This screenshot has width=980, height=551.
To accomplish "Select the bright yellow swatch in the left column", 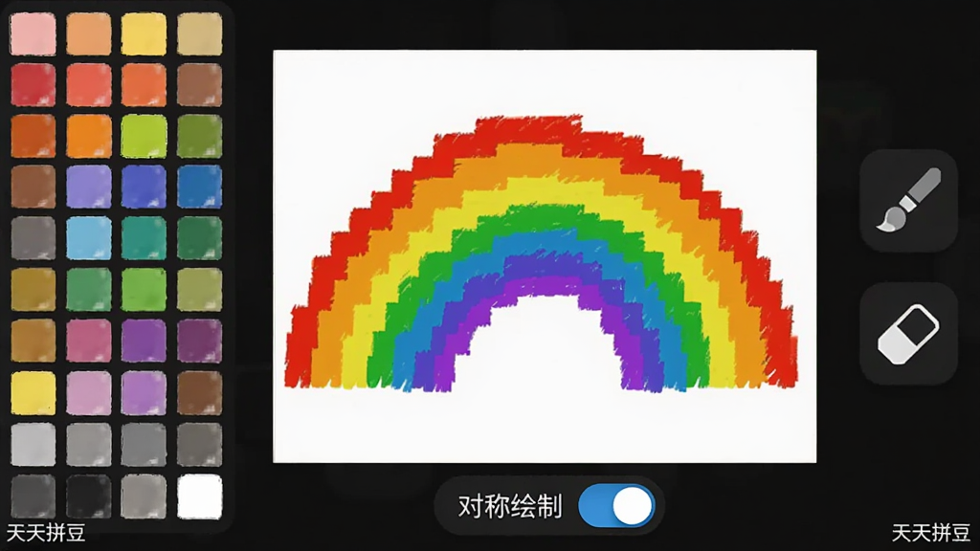I will [x=33, y=393].
